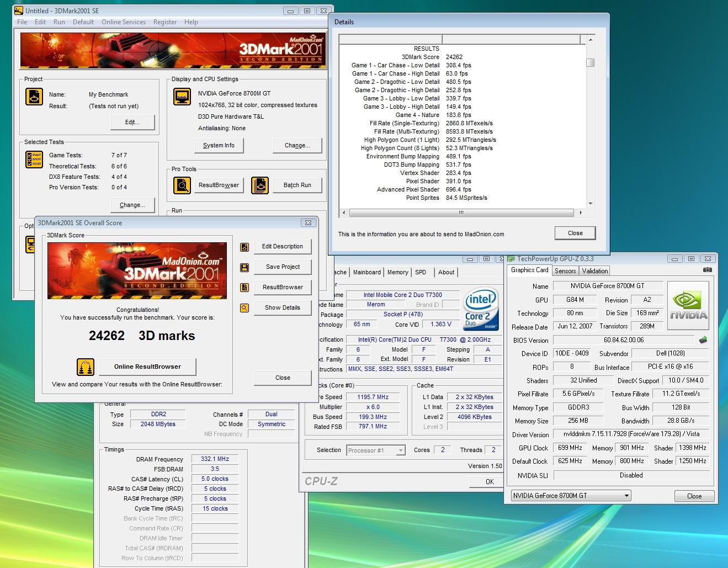Click the Online ResultBrowser button
This screenshot has width=728, height=568.
coord(147,367)
